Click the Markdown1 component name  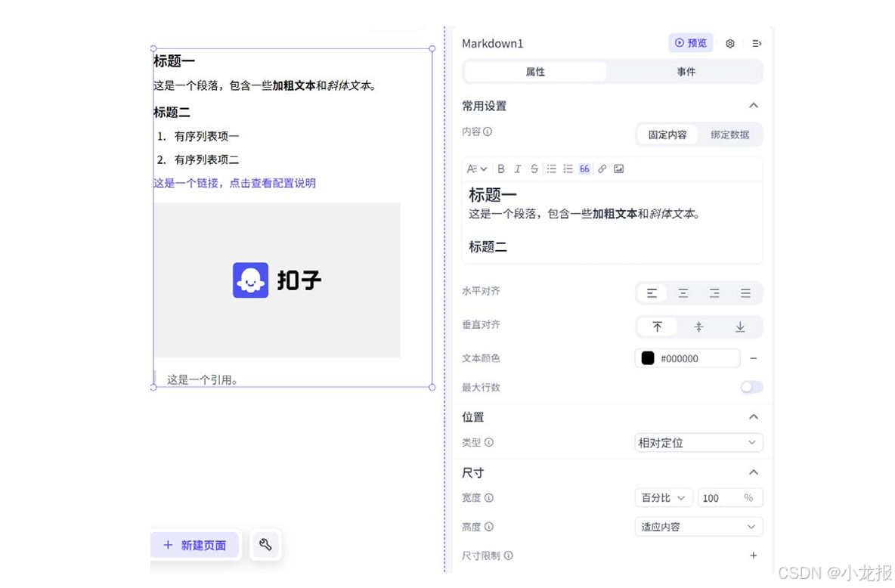click(493, 43)
